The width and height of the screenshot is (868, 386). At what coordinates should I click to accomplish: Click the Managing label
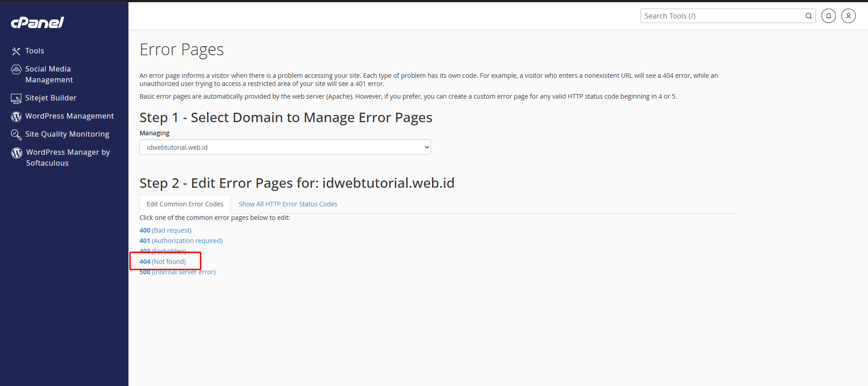[154, 133]
